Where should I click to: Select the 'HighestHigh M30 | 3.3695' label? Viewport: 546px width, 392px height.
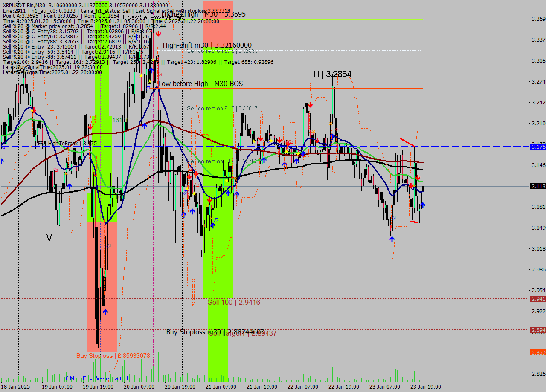(203, 14)
